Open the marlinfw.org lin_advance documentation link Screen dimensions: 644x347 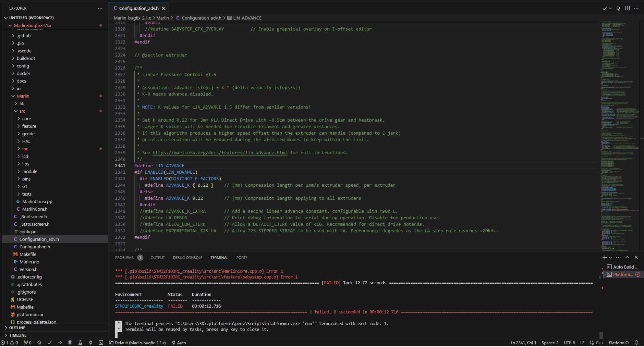click(220, 152)
